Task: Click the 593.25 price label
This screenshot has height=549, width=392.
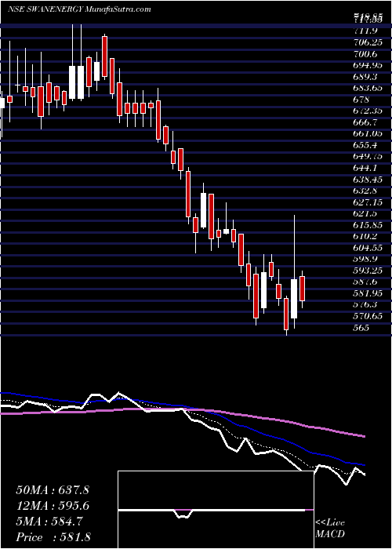Action: 369,271
